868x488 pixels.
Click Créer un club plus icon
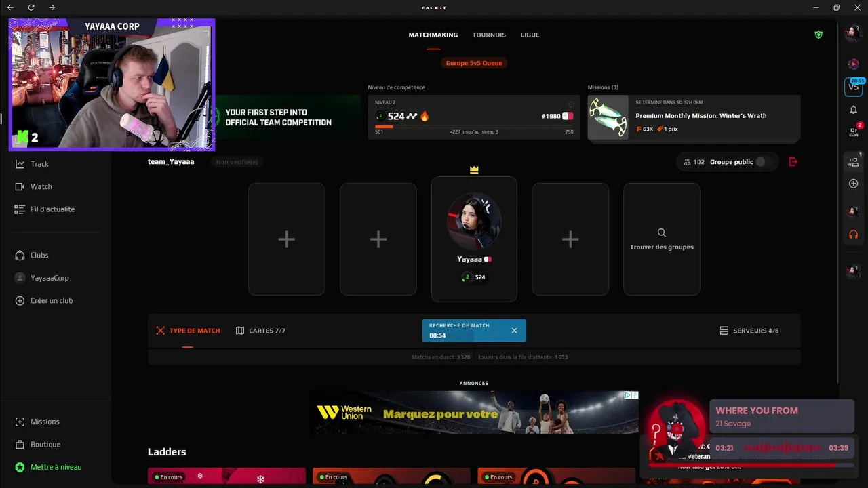(20, 301)
